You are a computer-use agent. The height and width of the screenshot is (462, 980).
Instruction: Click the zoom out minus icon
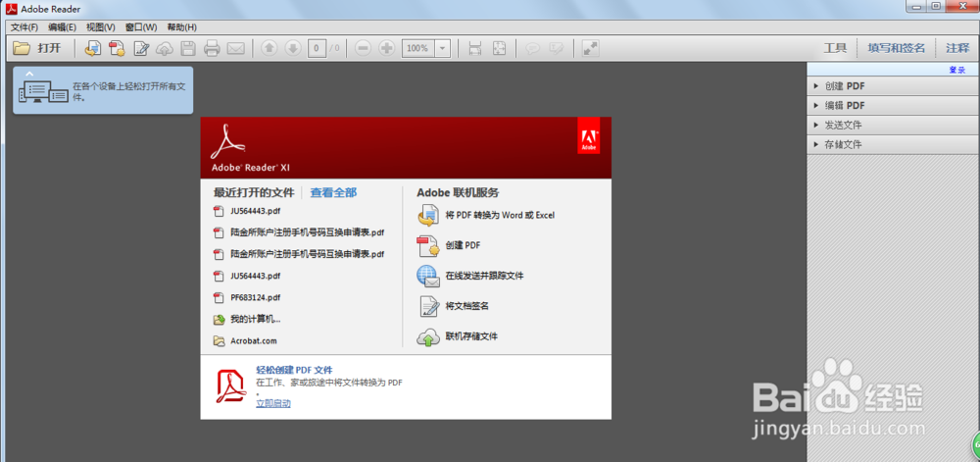click(x=364, y=48)
